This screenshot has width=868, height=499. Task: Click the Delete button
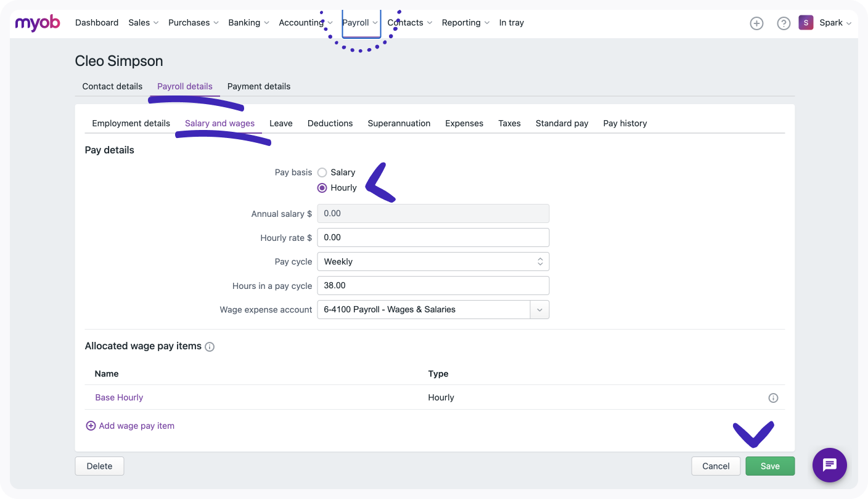(x=99, y=466)
